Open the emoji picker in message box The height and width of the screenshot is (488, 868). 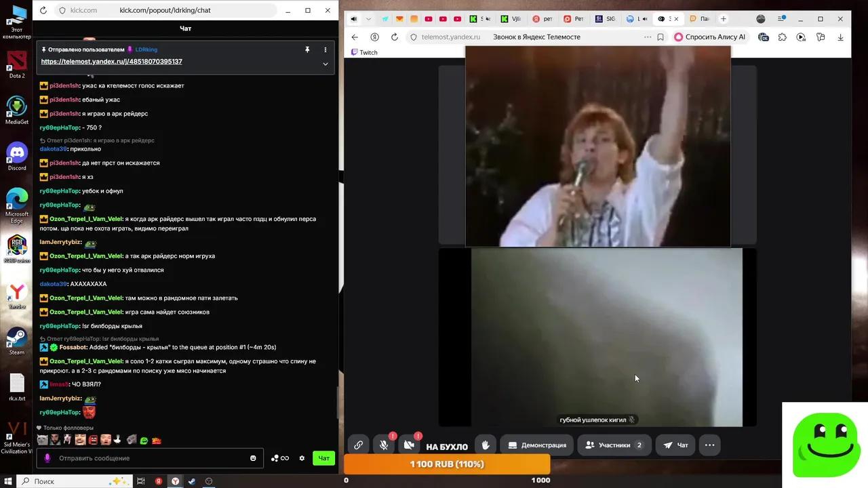click(x=253, y=458)
